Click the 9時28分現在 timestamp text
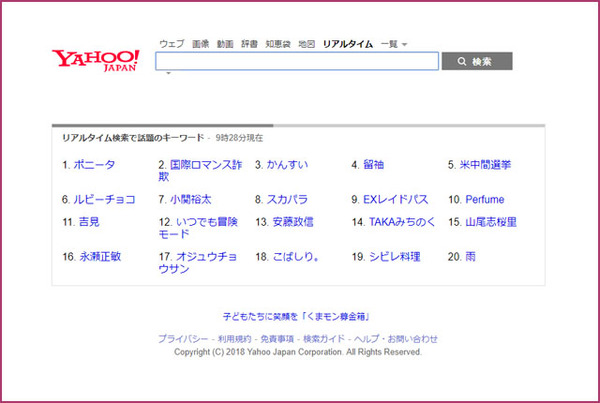600x403 pixels. point(239,138)
